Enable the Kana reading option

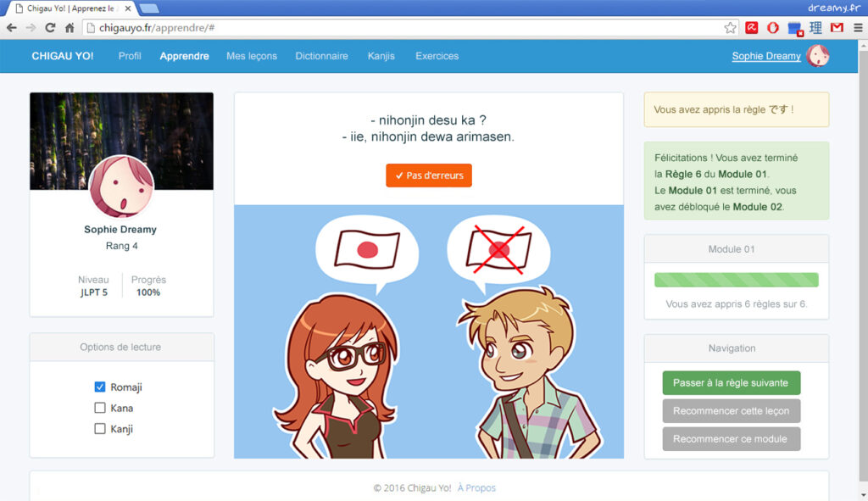coord(100,409)
